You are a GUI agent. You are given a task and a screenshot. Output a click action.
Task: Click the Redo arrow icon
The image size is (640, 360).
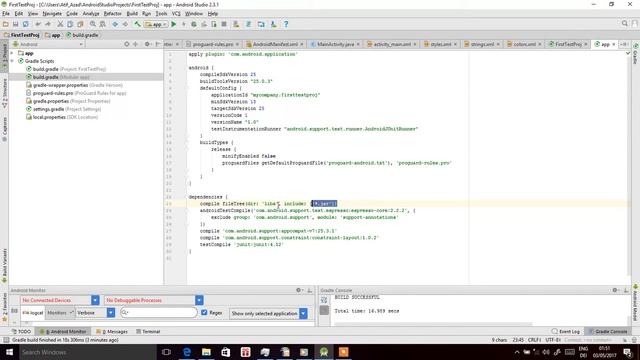(48, 24)
